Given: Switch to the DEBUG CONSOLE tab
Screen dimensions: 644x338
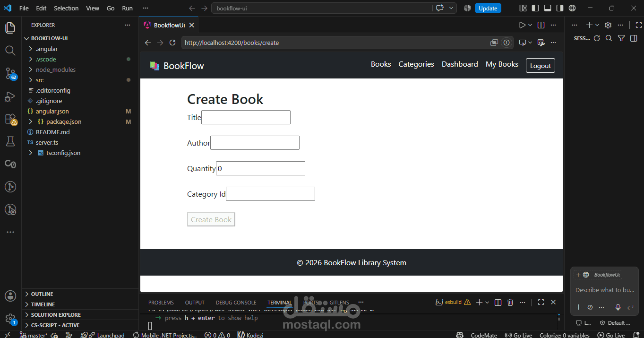Looking at the screenshot, I should (x=236, y=303).
